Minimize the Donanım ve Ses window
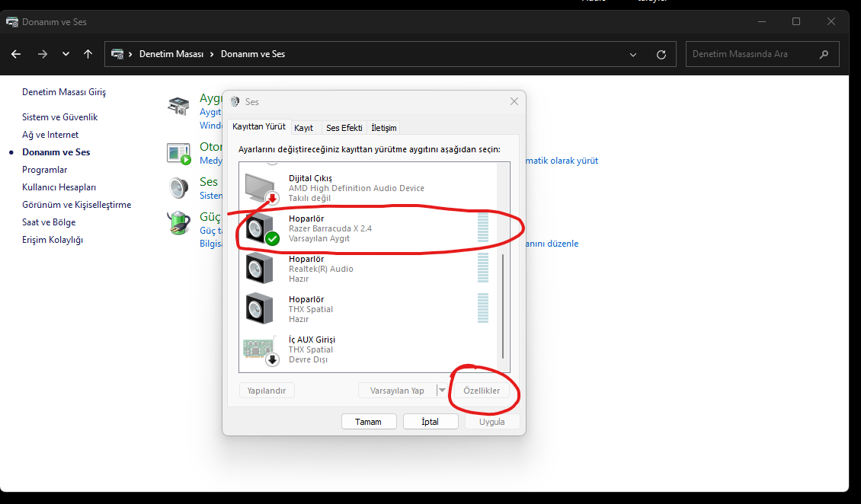Image resolution: width=861 pixels, height=504 pixels. [x=762, y=22]
